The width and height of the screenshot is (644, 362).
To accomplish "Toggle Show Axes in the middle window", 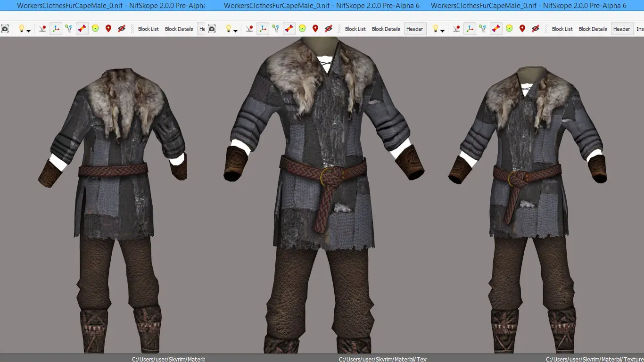I will point(263,29).
